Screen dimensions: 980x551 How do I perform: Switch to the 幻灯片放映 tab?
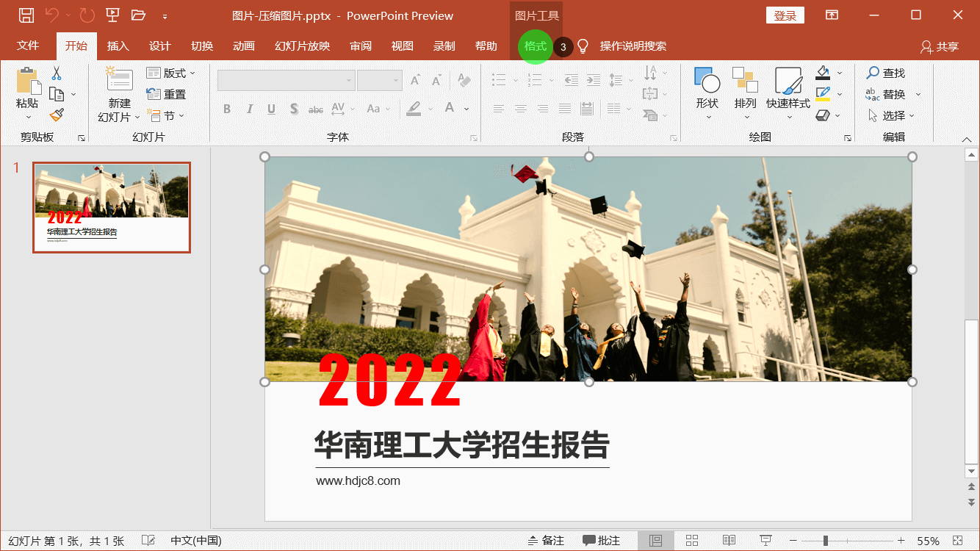point(302,46)
